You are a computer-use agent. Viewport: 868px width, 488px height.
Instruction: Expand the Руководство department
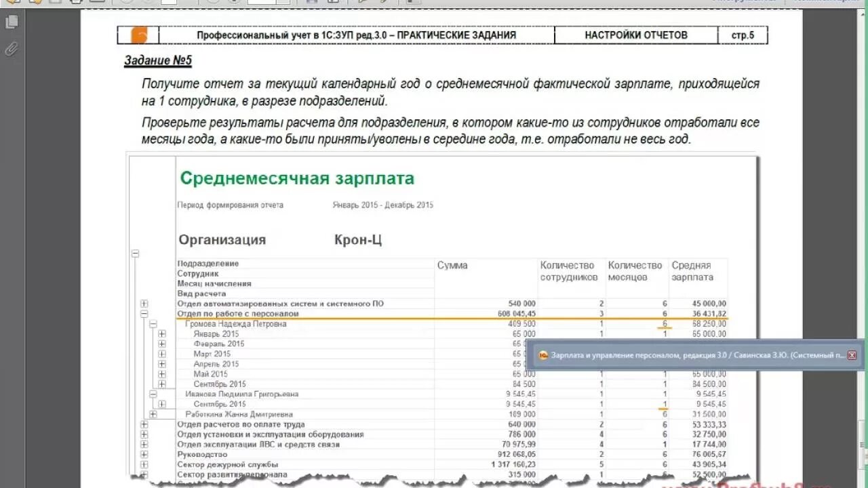(144, 455)
